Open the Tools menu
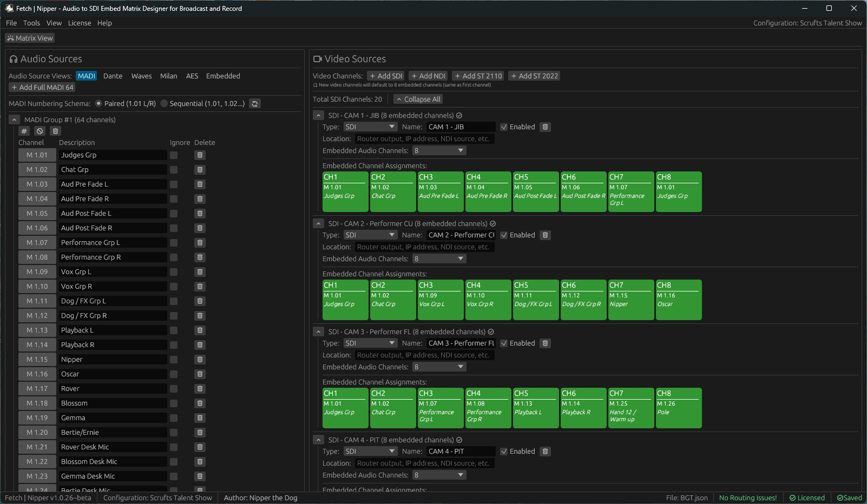The width and height of the screenshot is (867, 504). 31,23
